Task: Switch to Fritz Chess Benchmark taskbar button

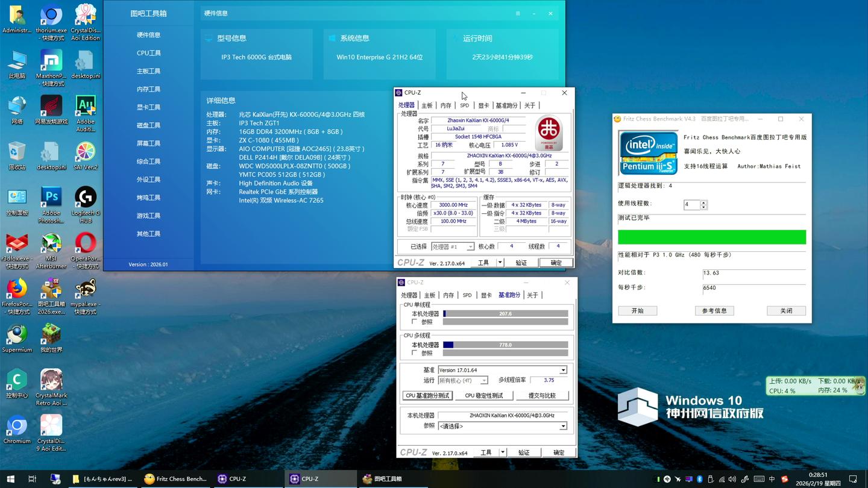Action: point(175,479)
